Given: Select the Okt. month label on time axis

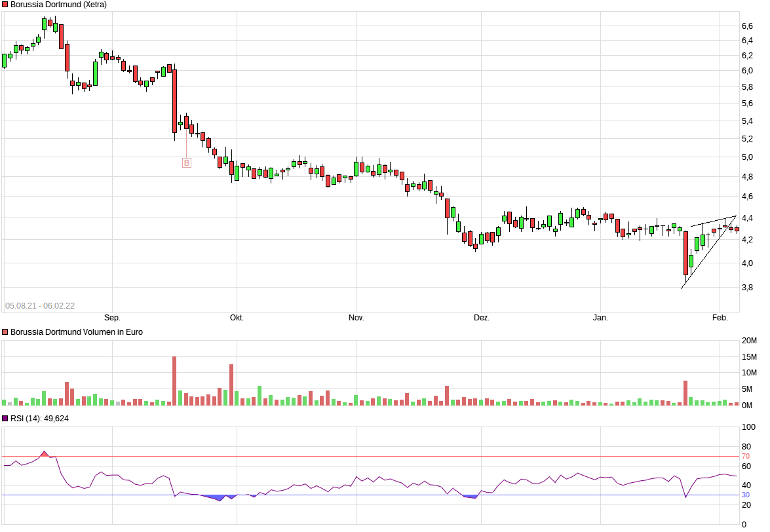Looking at the screenshot, I should pyautogui.click(x=237, y=318).
